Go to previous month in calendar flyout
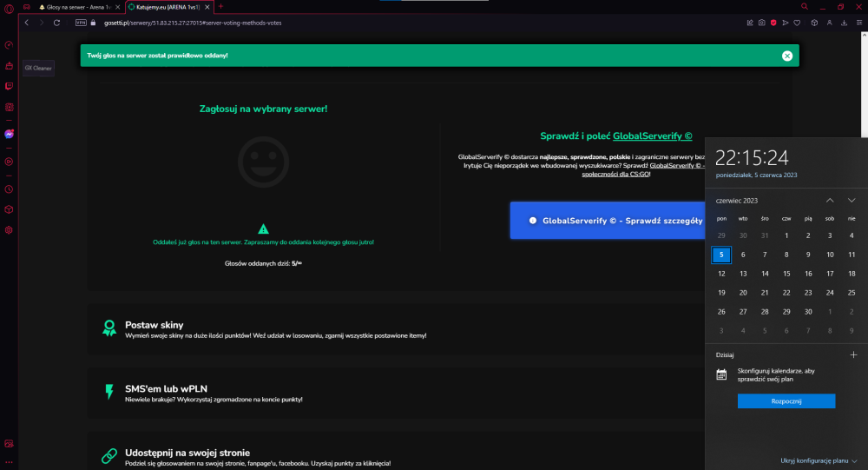The image size is (868, 470). point(830,200)
